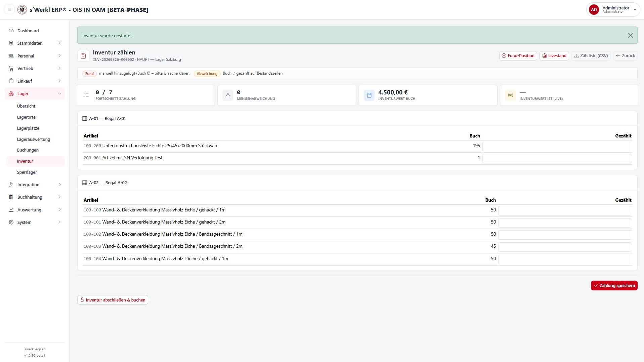644x362 pixels.
Task: Expand the Personal menu chevron
Action: [59, 56]
